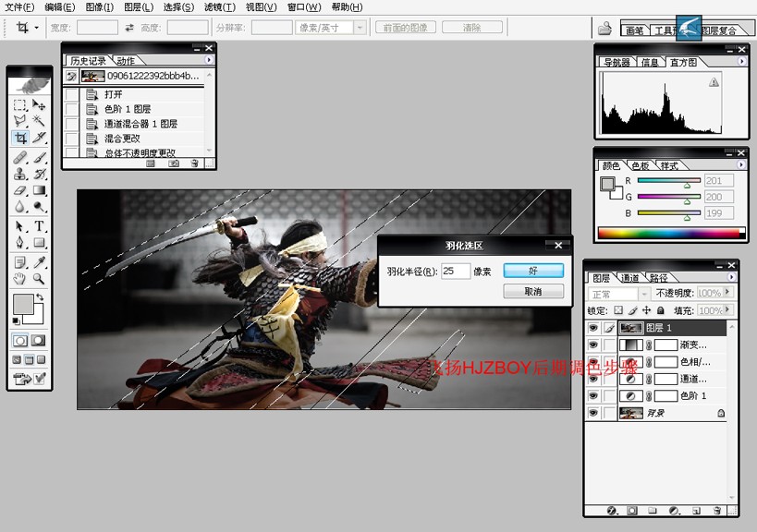Viewport: 757px width, 532px height.
Task: Delete layer using Layers panel trash icon
Action: pos(717,511)
